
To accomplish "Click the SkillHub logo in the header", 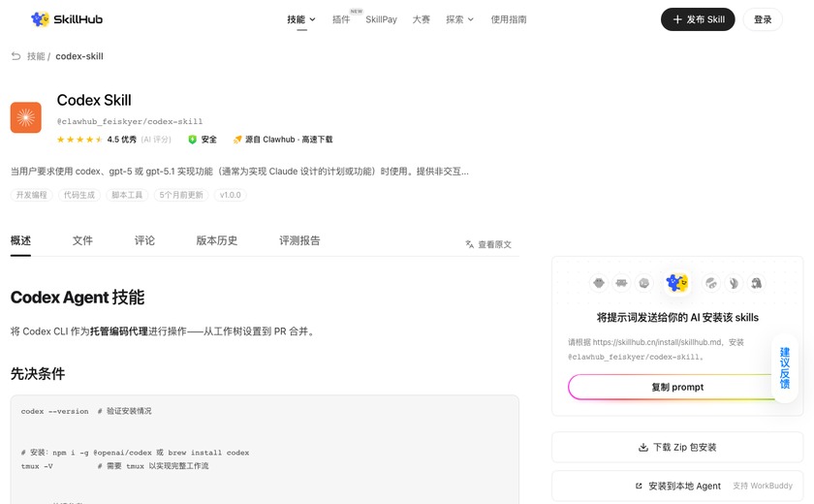I will (x=67, y=19).
